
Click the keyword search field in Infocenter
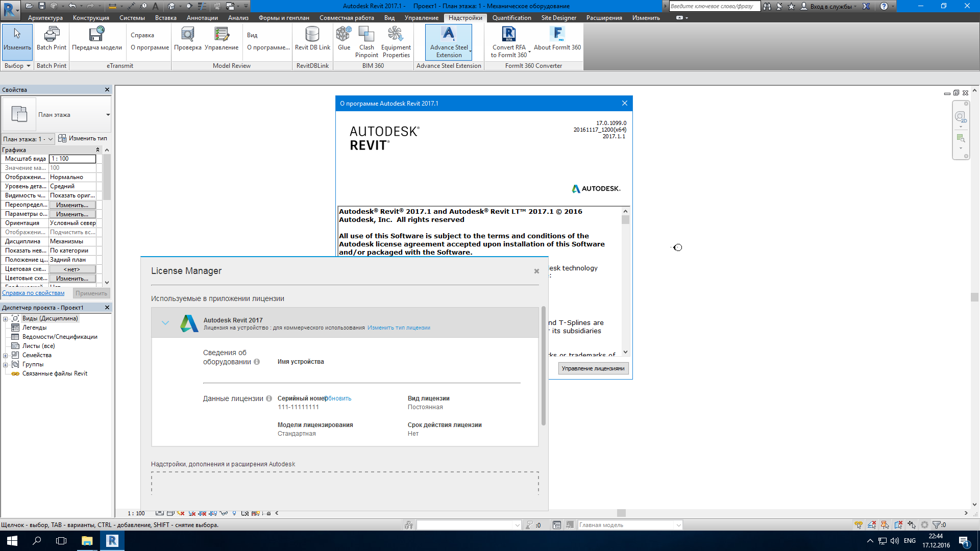click(714, 6)
